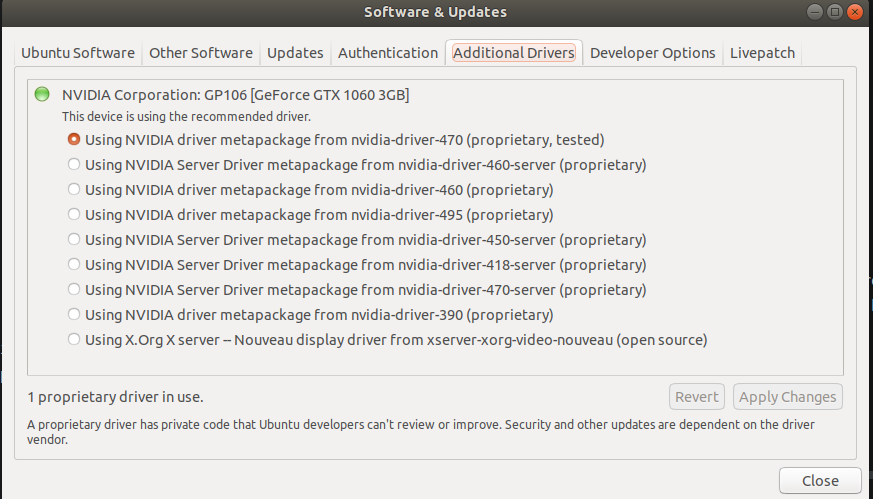873x499 pixels.
Task: Switch to the Livepatch tab
Action: point(762,53)
